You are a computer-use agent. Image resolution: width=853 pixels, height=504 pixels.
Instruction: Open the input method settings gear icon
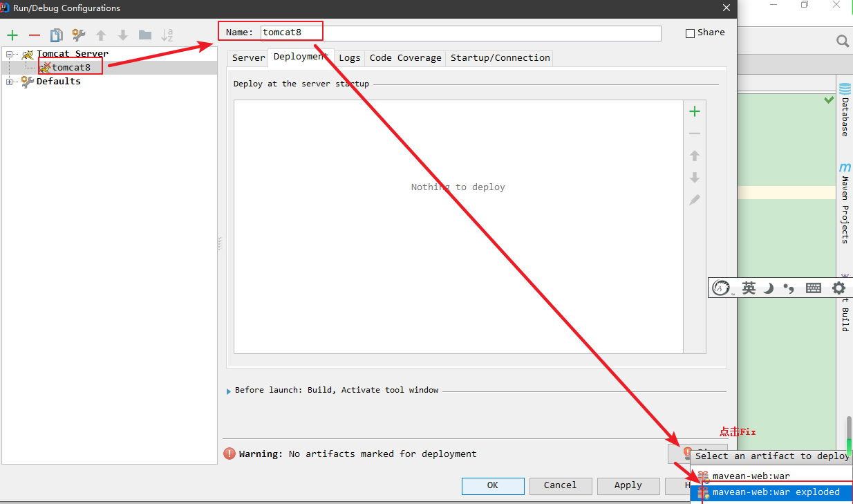pyautogui.click(x=838, y=288)
